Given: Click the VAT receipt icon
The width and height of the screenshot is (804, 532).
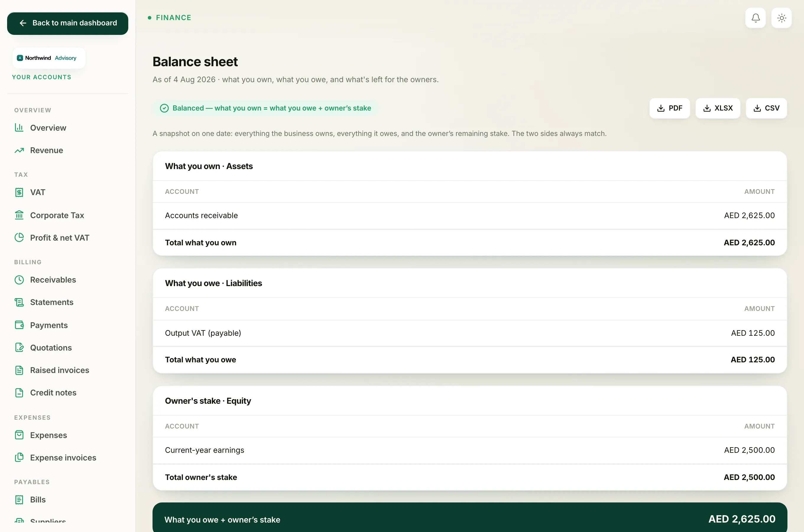Looking at the screenshot, I should pos(19,192).
